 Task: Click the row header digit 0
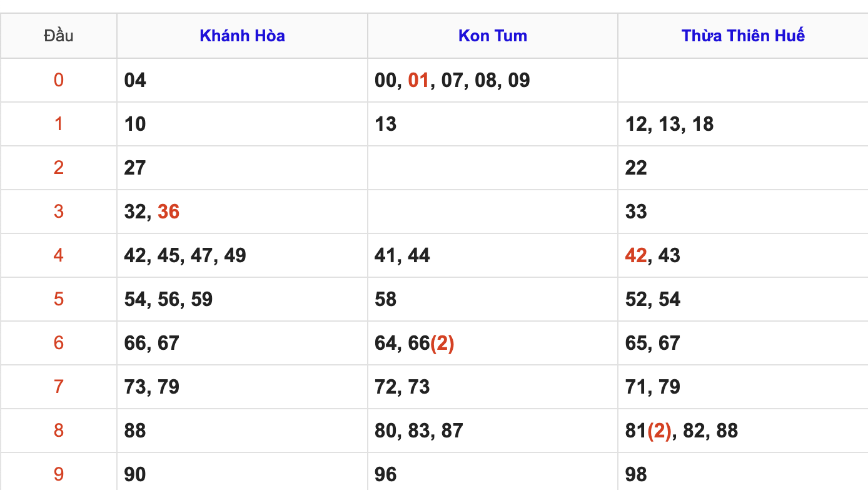pos(59,80)
